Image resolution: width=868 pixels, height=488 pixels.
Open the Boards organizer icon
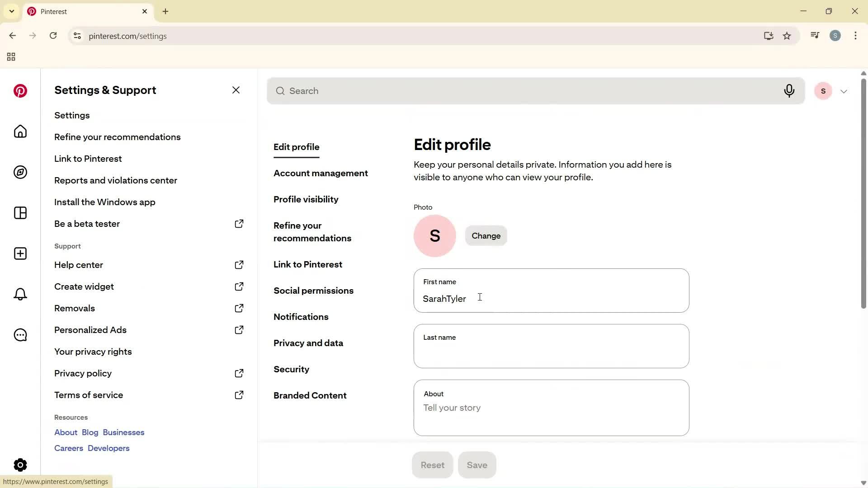[20, 213]
